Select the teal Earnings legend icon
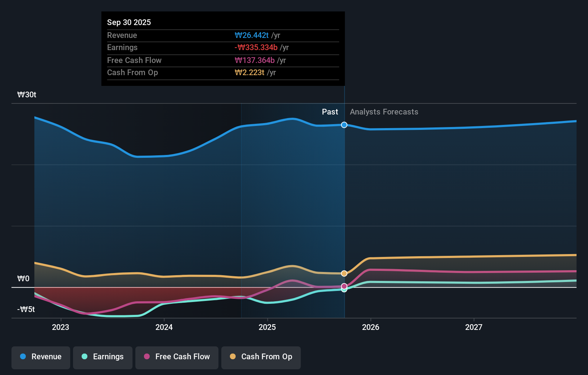 coord(84,357)
